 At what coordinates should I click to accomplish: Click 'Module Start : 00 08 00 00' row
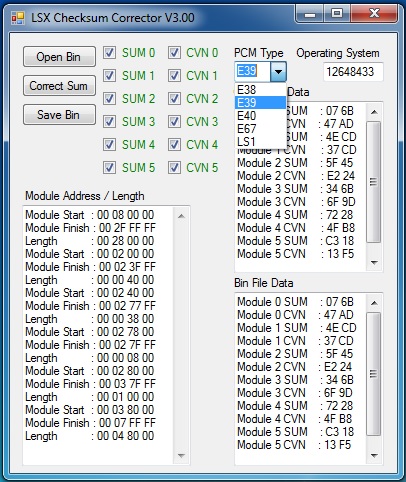[x=90, y=215]
